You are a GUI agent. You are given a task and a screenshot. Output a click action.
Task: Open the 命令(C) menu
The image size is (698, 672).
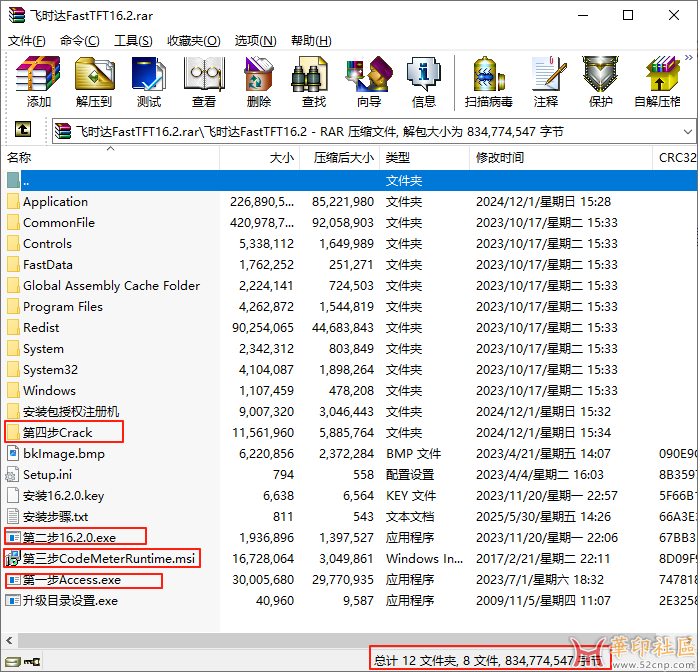80,41
